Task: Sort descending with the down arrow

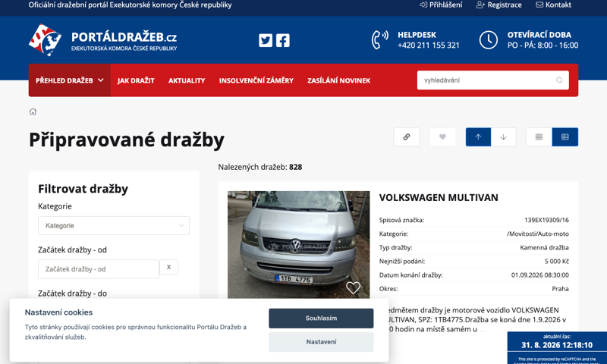Action: 503,137
